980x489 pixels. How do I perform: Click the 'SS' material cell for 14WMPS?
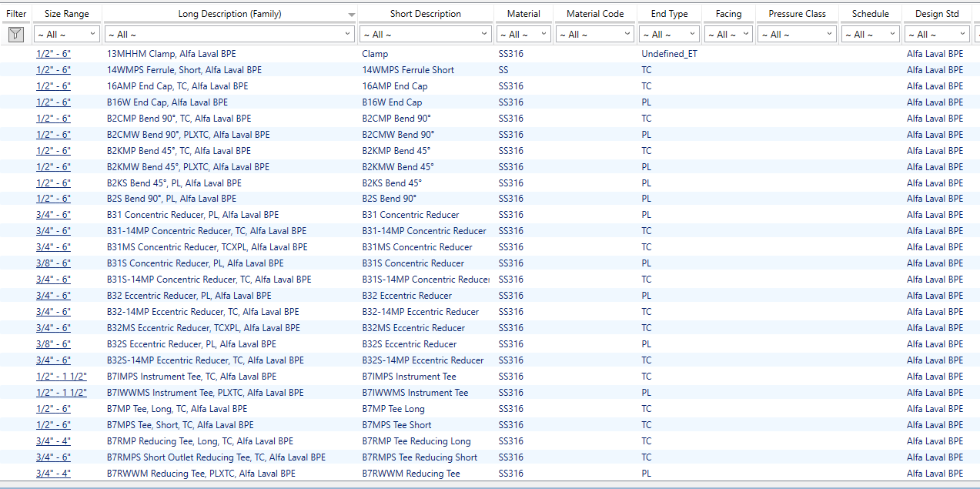(503, 70)
